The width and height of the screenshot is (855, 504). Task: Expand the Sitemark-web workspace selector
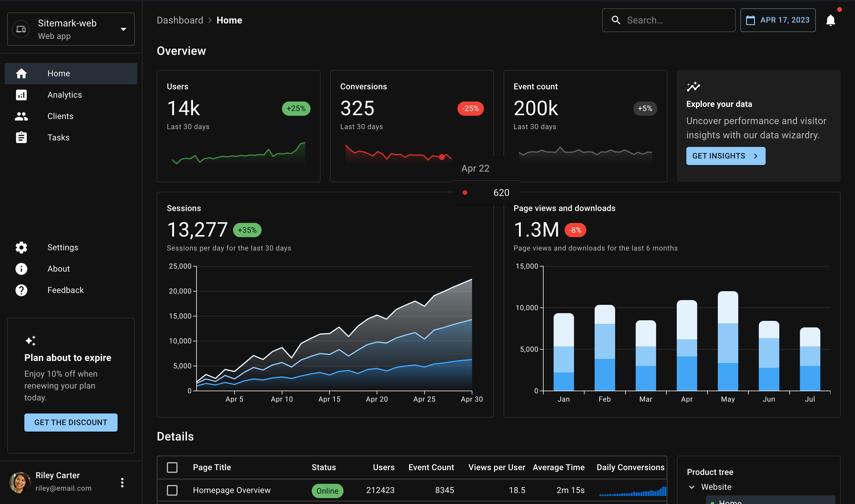[x=123, y=29]
